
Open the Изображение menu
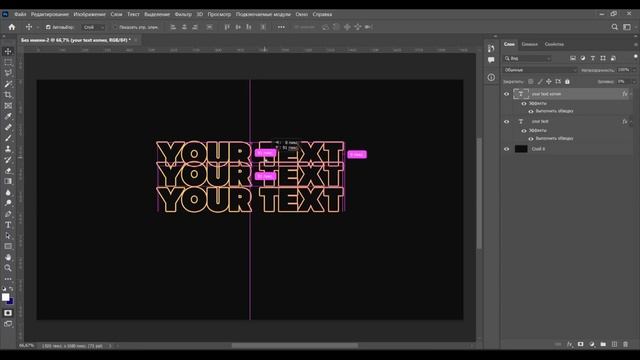[x=89, y=14]
